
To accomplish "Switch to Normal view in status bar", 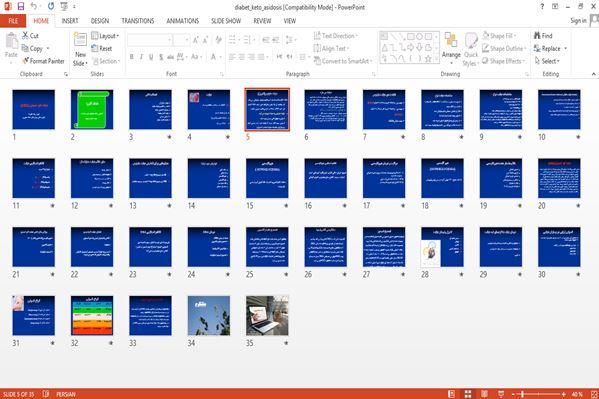I will pos(451,394).
